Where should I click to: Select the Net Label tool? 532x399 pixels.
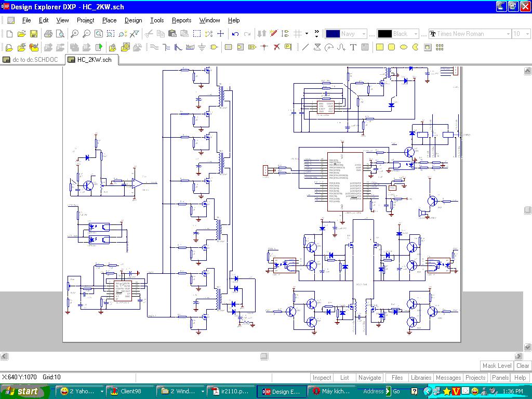pyautogui.click(x=190, y=47)
